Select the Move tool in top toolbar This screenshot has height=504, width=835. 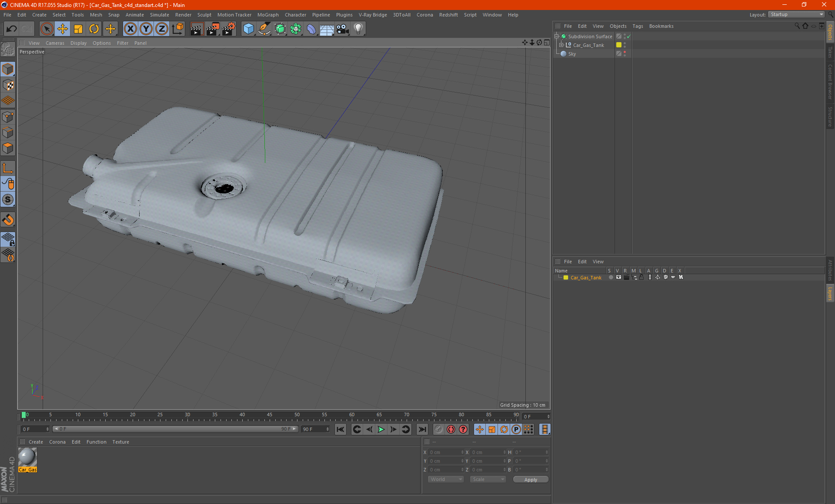(63, 29)
